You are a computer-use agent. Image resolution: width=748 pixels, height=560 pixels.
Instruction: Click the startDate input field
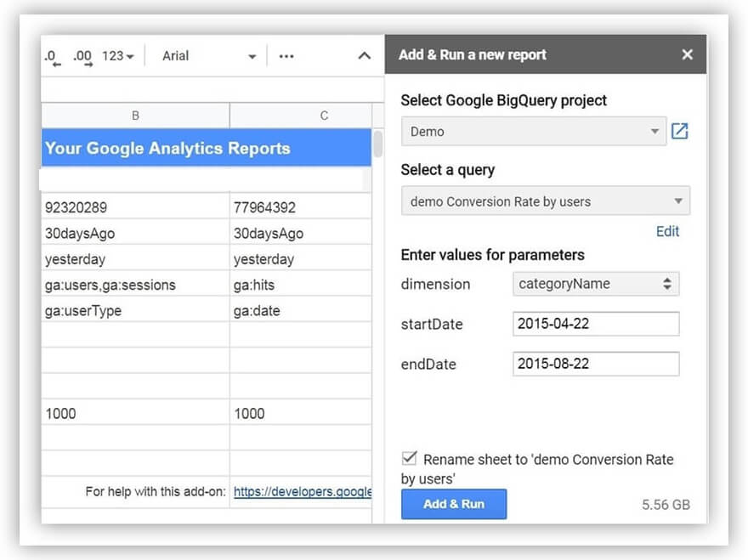596,324
